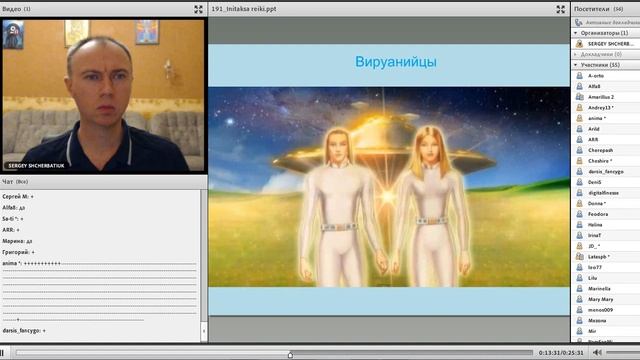Click the playback progress slider handle

290,355
